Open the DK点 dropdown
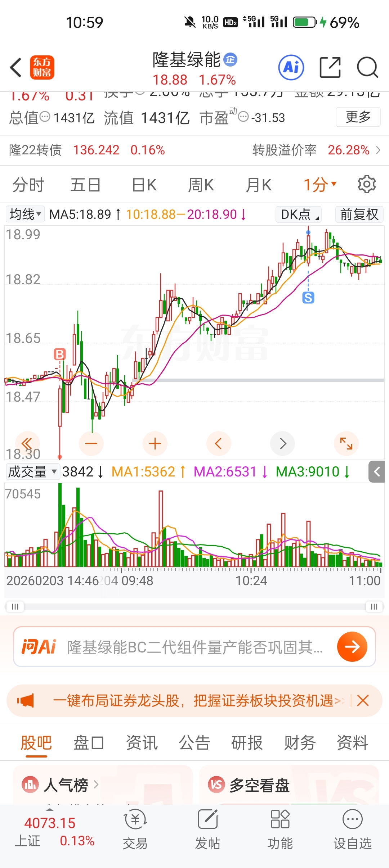 click(299, 214)
